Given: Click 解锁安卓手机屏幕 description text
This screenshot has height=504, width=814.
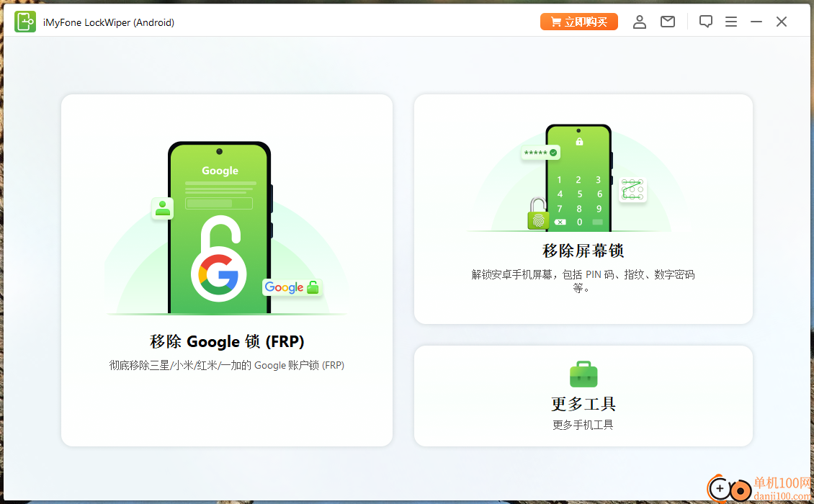Looking at the screenshot, I should point(583,281).
